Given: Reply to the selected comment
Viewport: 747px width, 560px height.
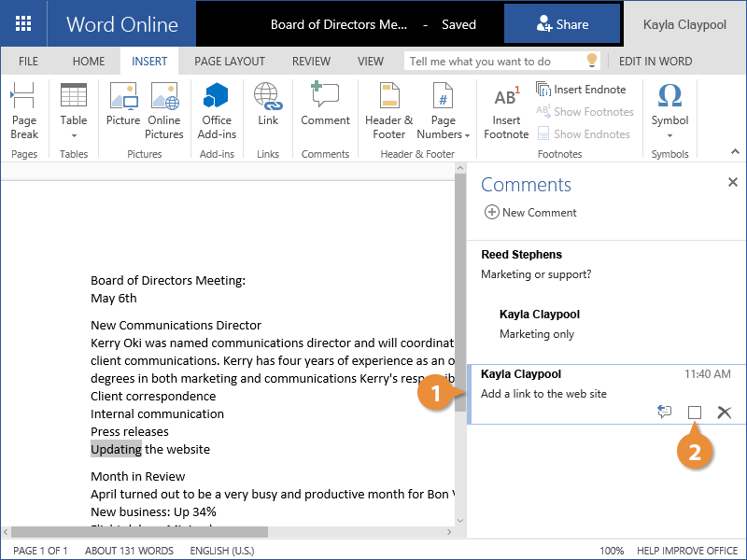Looking at the screenshot, I should pos(665,412).
